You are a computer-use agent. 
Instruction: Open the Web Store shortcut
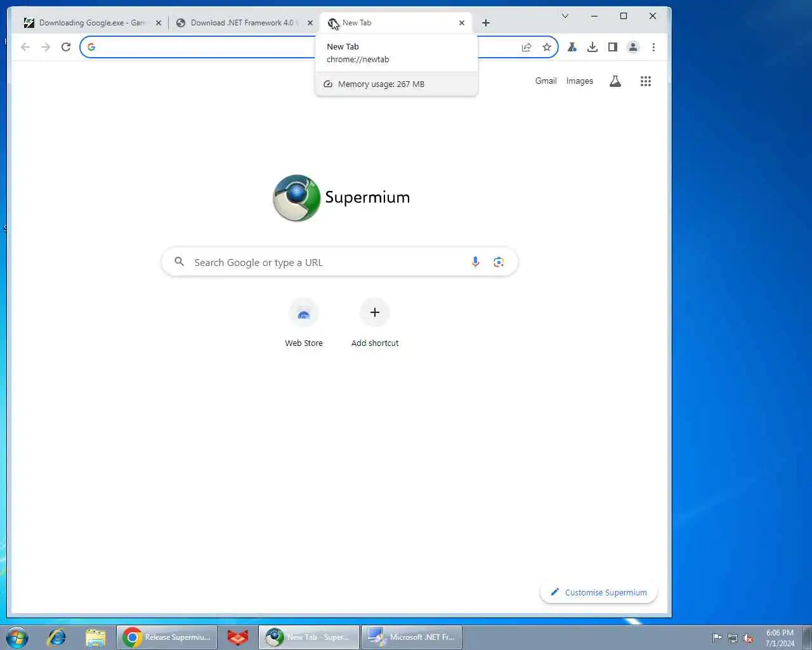point(304,324)
